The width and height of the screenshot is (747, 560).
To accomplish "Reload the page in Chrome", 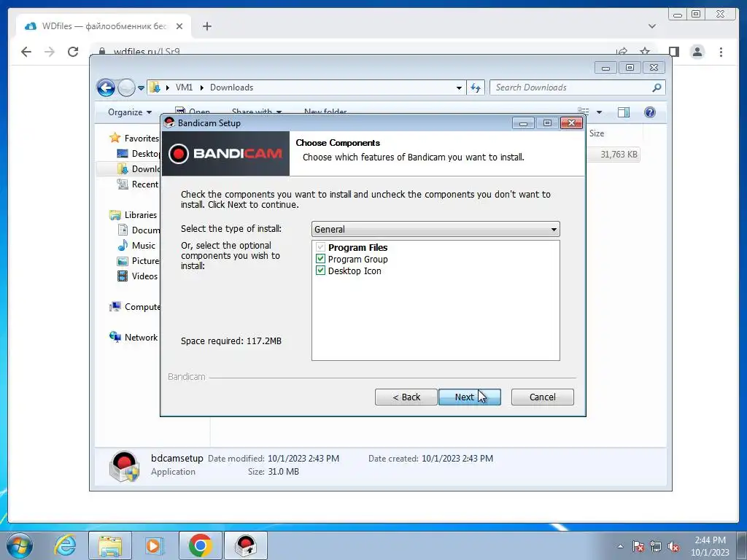I will [x=73, y=52].
